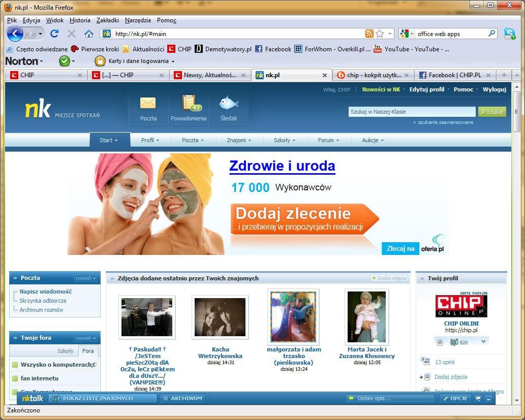The height and width of the screenshot is (420, 525).
Task: Open the Znajomi dropdown in nk navigation
Action: (239, 140)
